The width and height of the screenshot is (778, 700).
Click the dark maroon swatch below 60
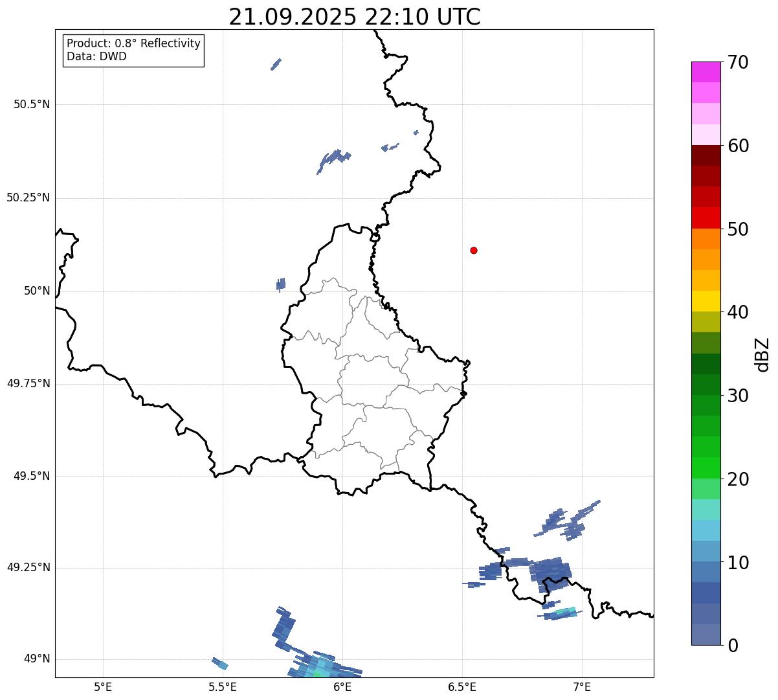tap(706, 155)
